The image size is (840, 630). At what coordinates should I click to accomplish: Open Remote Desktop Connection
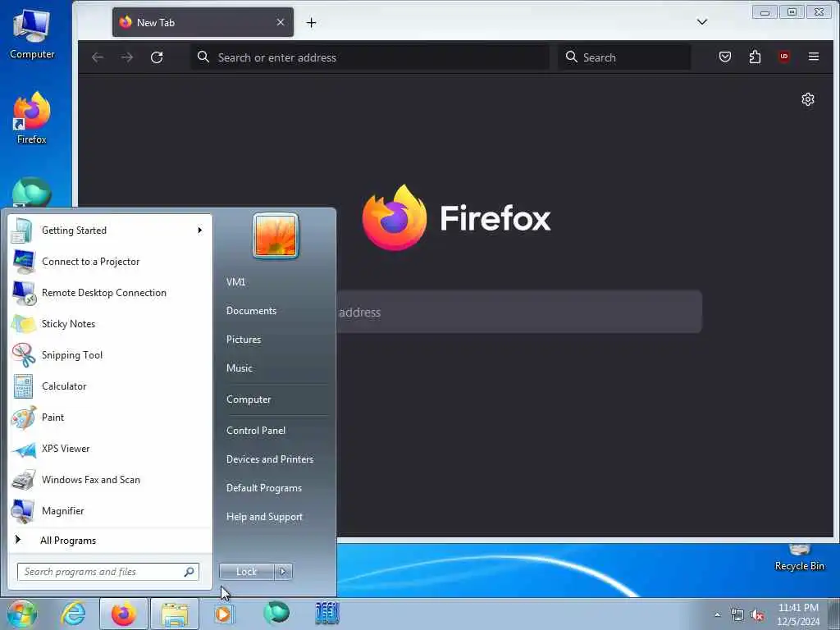[x=110, y=293]
